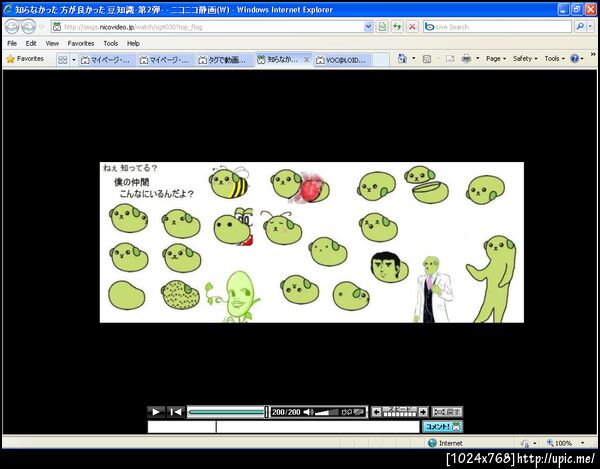Viewport: 600px width, 469px height.
Task: Jump to start with the rewind button
Action: 176,412
